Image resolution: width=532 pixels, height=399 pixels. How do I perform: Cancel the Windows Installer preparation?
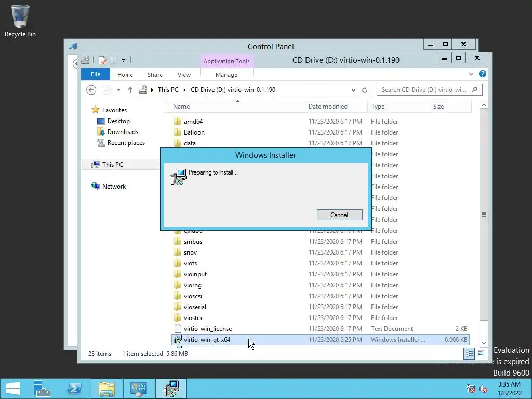tap(339, 215)
